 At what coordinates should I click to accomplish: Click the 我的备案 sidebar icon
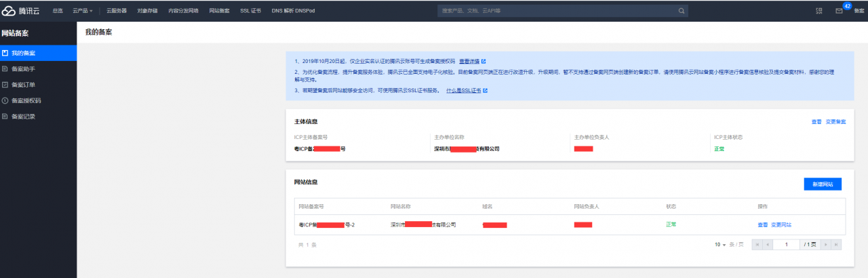(x=5, y=52)
